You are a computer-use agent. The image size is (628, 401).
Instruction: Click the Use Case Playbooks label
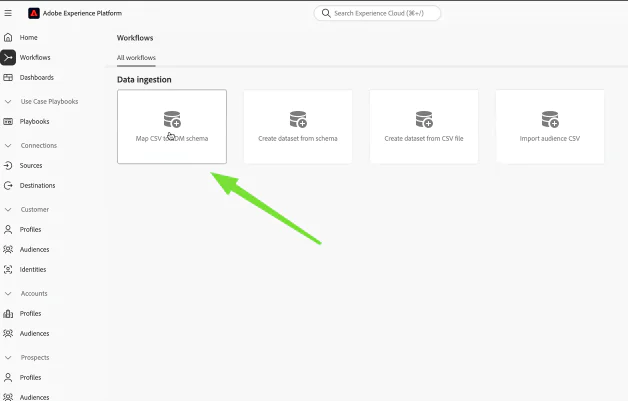point(49,101)
